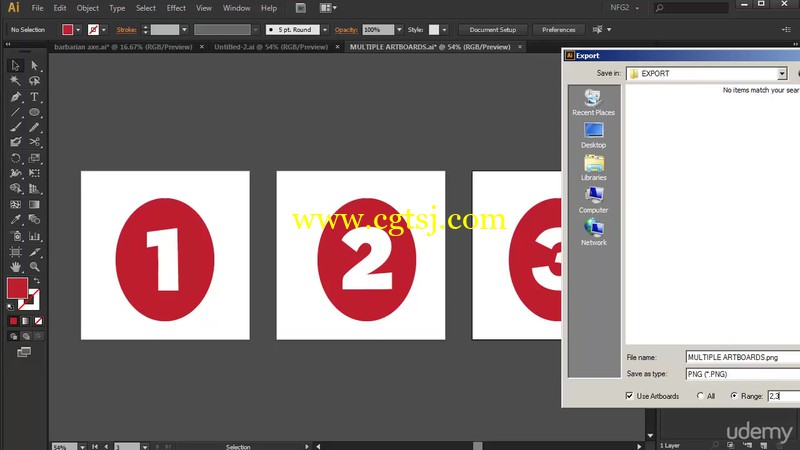The width and height of the screenshot is (800, 450).
Task: Choose the Zoom magnifier tool
Action: point(34,266)
